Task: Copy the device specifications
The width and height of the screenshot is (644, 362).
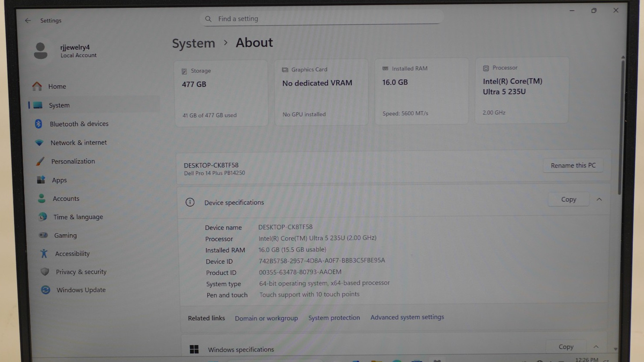Action: click(569, 199)
